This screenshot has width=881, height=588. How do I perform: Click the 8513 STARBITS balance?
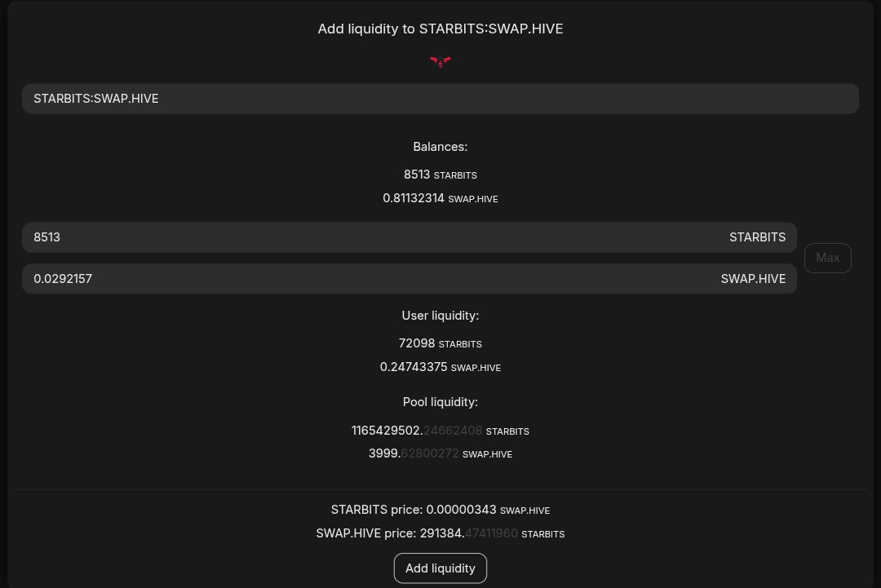[440, 175]
